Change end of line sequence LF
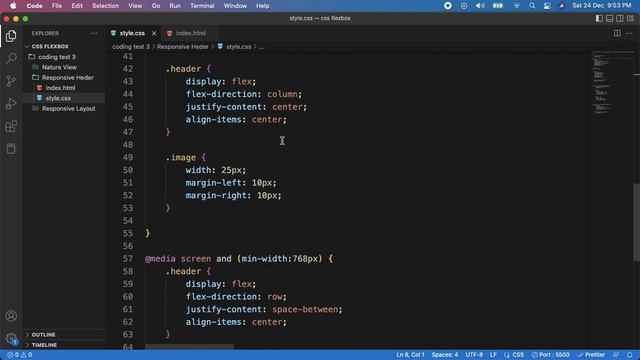 (493, 355)
